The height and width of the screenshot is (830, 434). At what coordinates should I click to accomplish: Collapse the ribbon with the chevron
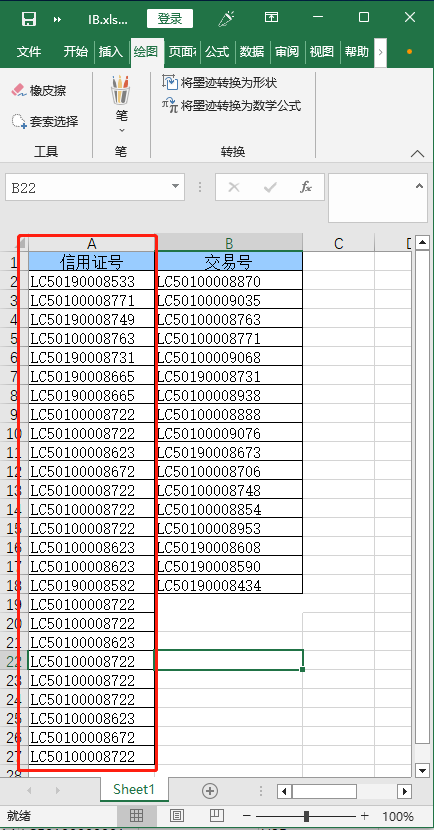[417, 153]
